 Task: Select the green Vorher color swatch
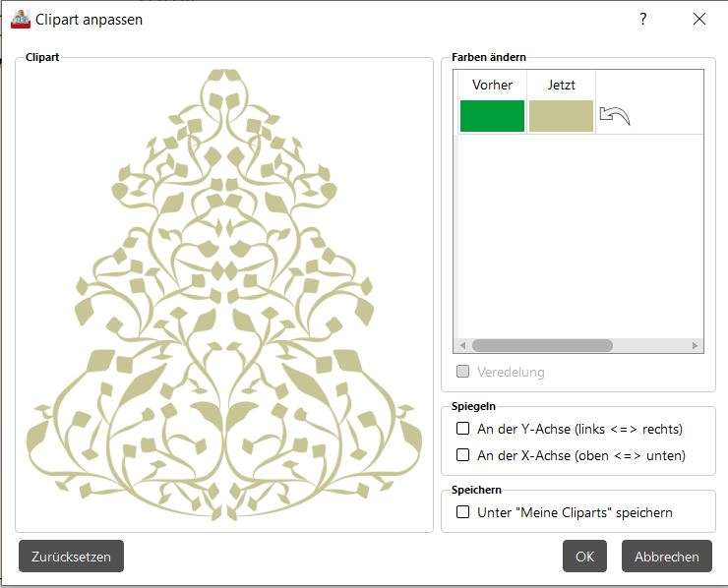(x=492, y=116)
